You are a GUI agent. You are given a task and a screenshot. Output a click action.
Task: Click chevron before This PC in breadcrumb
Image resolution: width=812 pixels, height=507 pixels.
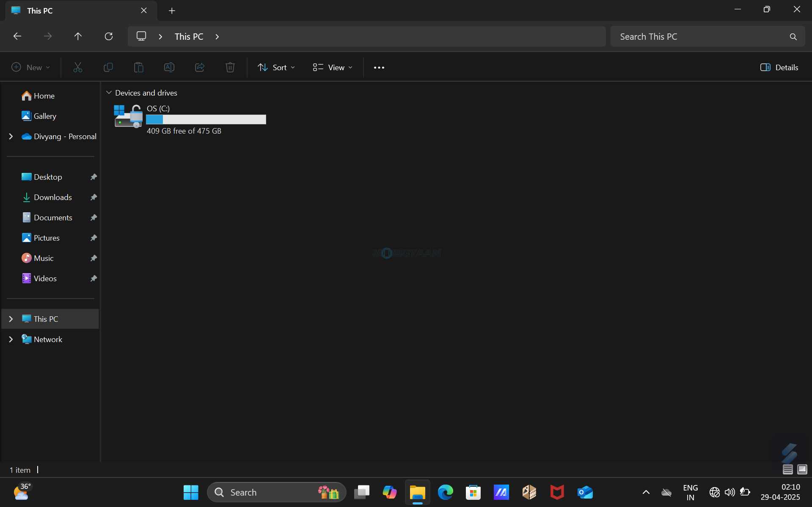pos(160,37)
